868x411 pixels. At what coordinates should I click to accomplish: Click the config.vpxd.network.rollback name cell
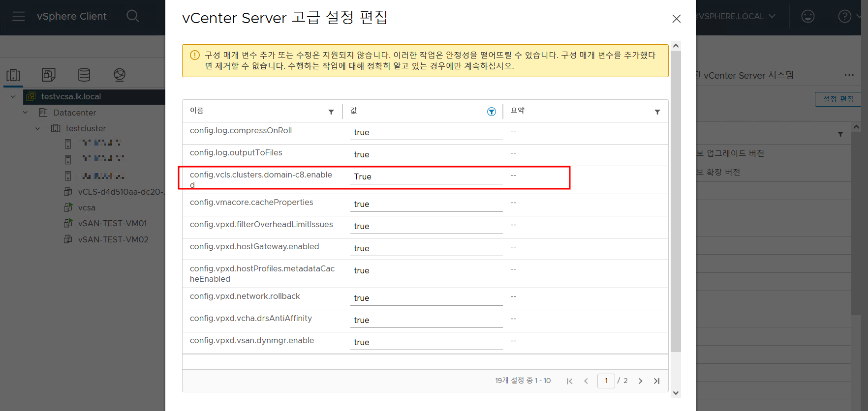coord(245,296)
